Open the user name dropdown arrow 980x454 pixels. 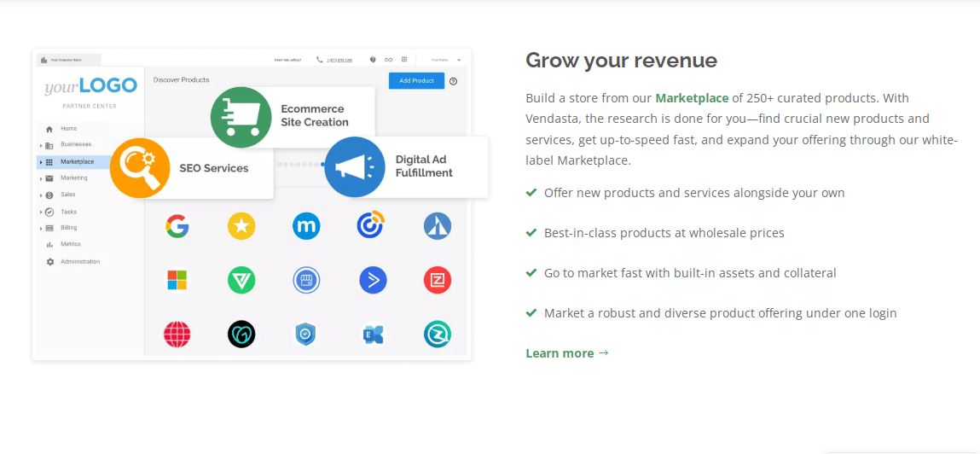click(x=459, y=60)
